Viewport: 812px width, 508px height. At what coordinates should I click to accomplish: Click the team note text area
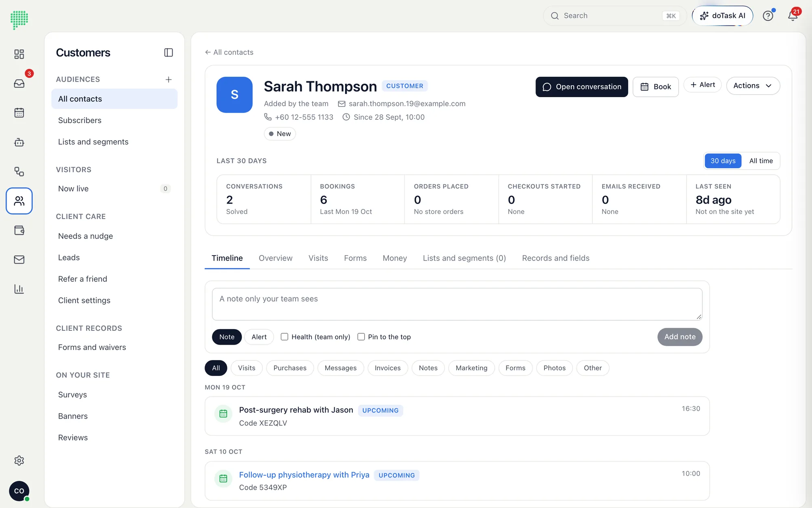457,304
